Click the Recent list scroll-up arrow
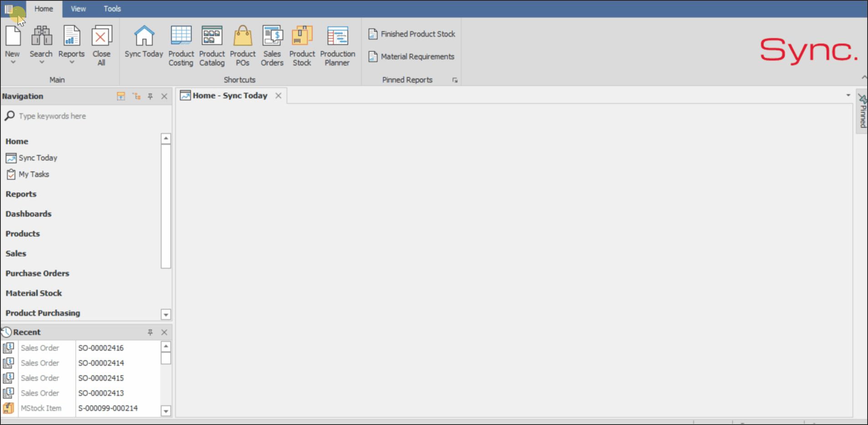 click(166, 347)
